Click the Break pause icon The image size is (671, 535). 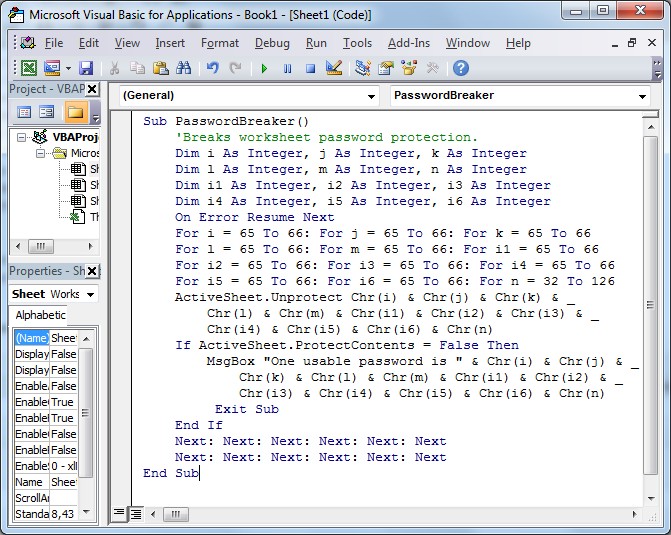coord(288,68)
